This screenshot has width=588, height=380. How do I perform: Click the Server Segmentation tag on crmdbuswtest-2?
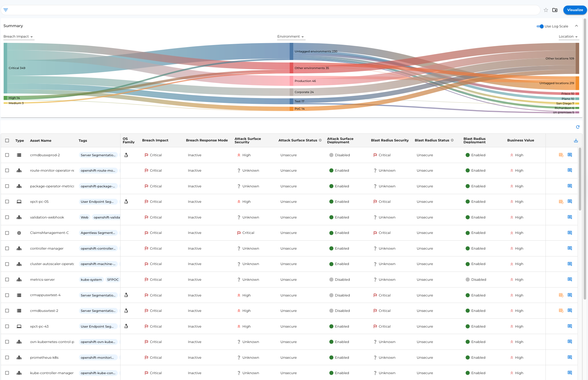[x=98, y=311]
